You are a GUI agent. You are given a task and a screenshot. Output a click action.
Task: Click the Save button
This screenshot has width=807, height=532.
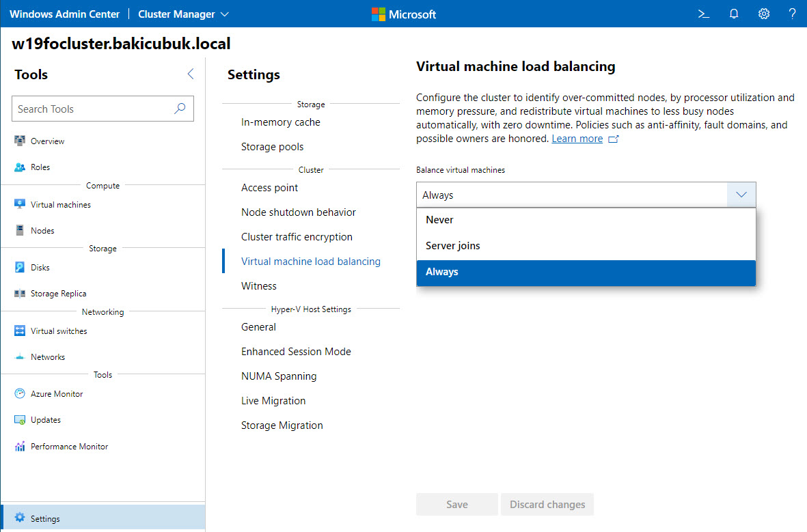click(457, 505)
